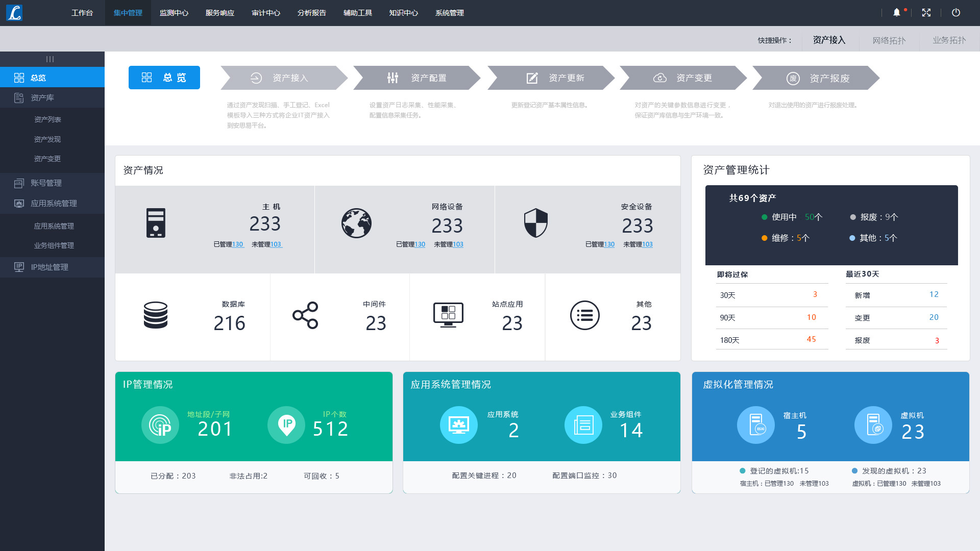Image resolution: width=980 pixels, height=551 pixels.
Task: Click 网络拓扑 quick action link
Action: [889, 40]
